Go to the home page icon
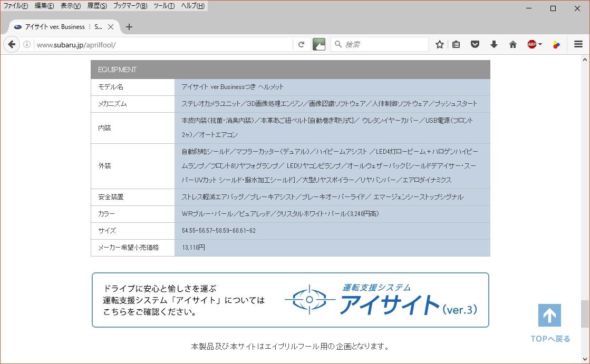Screen dimensions: 590x364 click(x=513, y=44)
